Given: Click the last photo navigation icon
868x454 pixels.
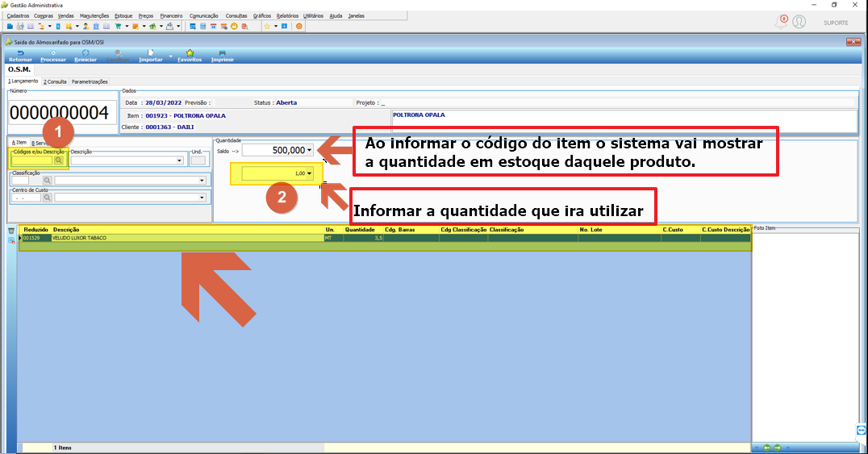Looking at the screenshot, I should [x=787, y=448].
